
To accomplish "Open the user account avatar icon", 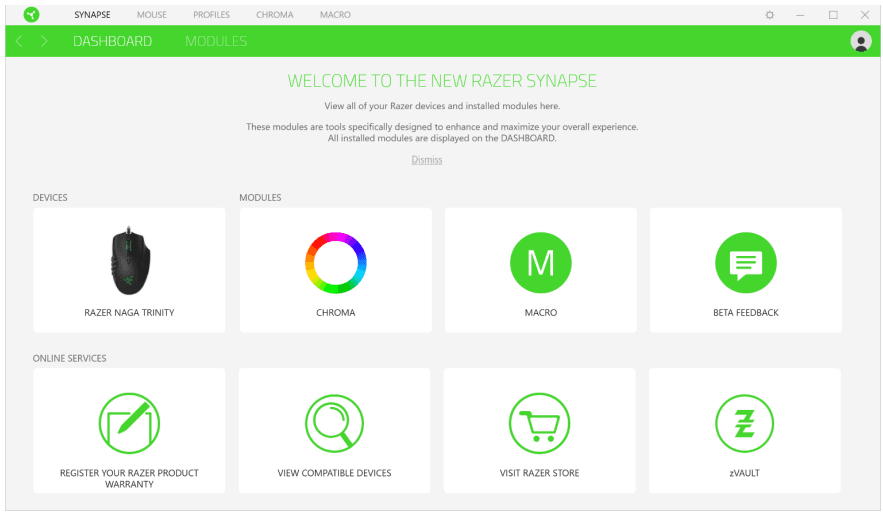I will point(860,41).
